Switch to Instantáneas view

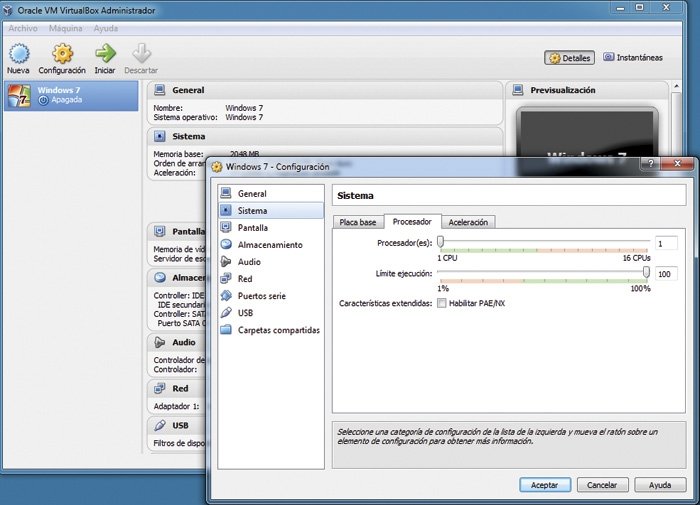click(x=633, y=57)
